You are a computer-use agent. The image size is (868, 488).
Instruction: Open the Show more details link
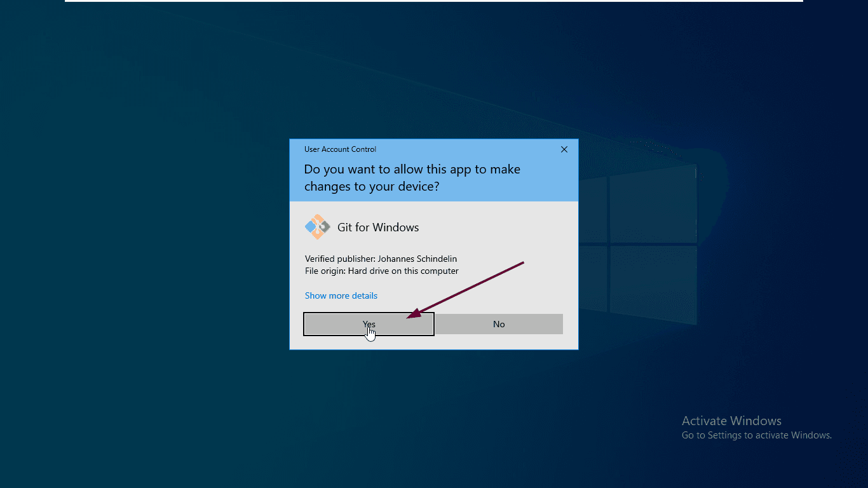tap(341, 295)
